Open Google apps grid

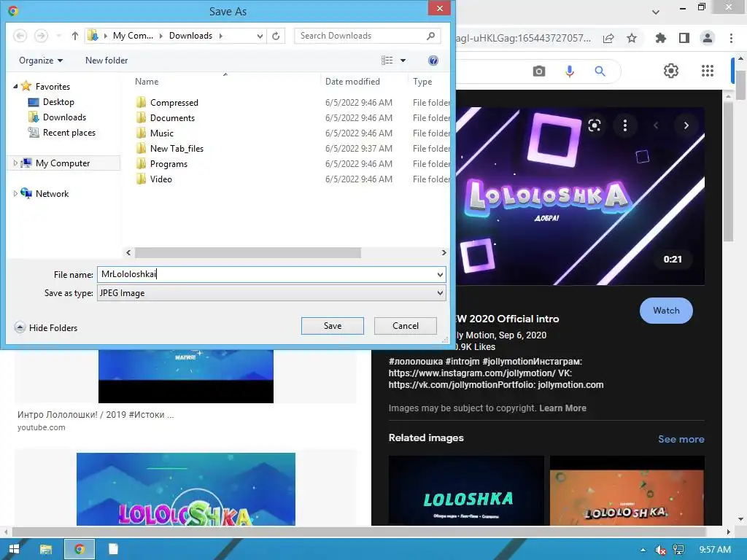[x=708, y=71]
